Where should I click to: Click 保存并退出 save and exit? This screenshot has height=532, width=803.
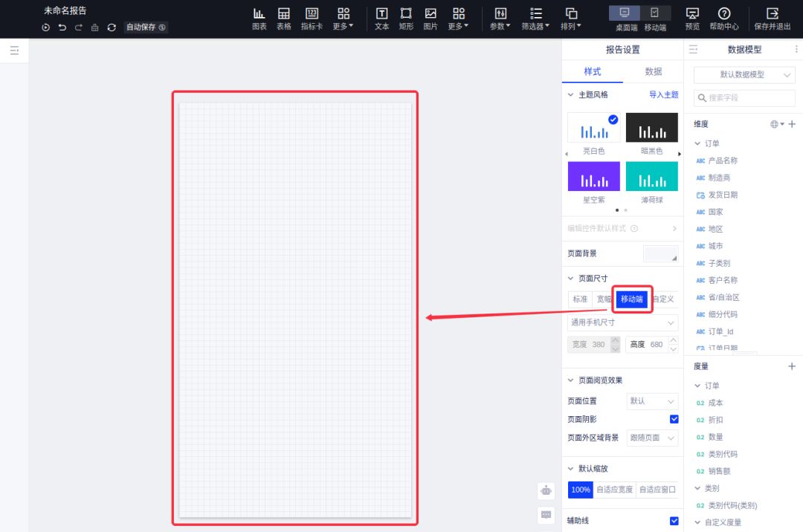773,19
